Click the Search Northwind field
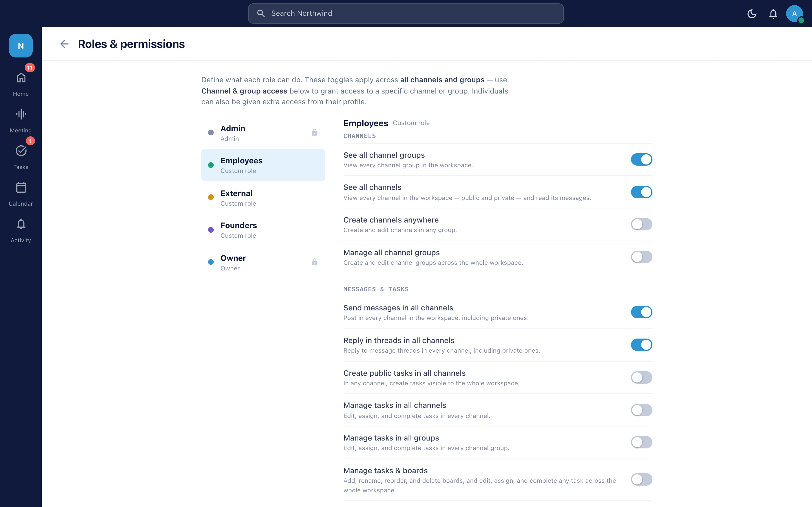 (406, 14)
